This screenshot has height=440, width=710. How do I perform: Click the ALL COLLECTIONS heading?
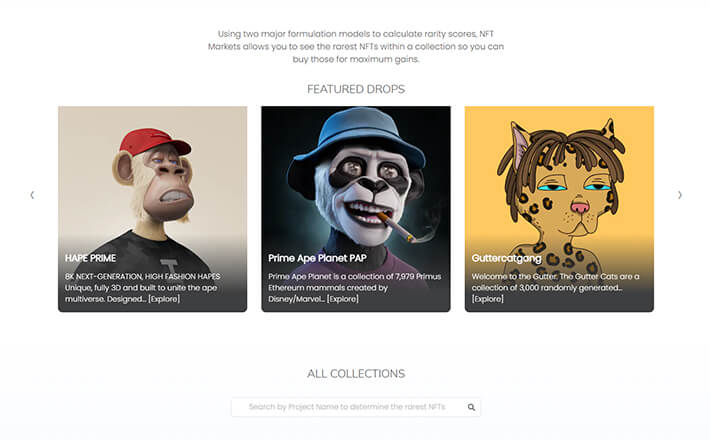click(355, 373)
